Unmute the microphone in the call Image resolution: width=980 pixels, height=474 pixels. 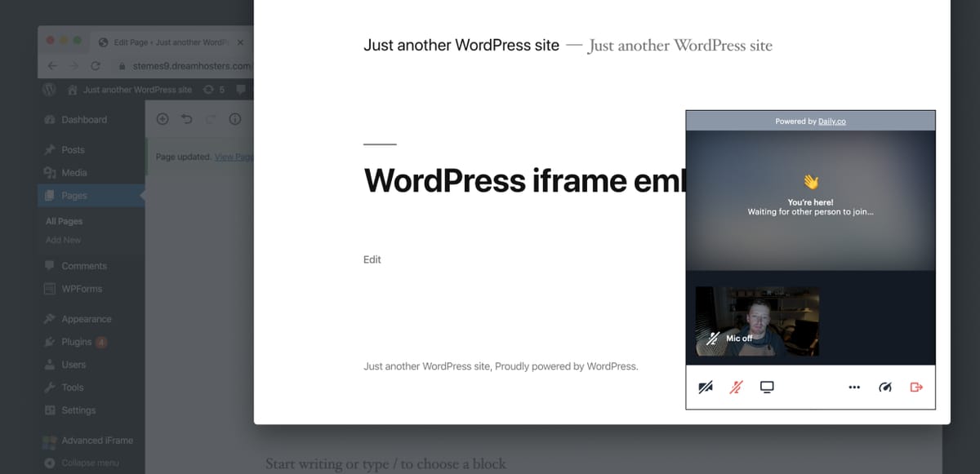735,387
